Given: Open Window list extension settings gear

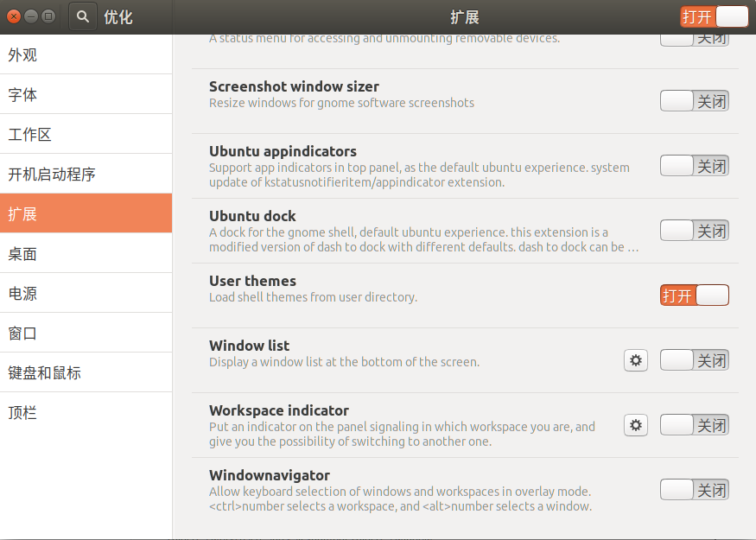Looking at the screenshot, I should [x=636, y=360].
